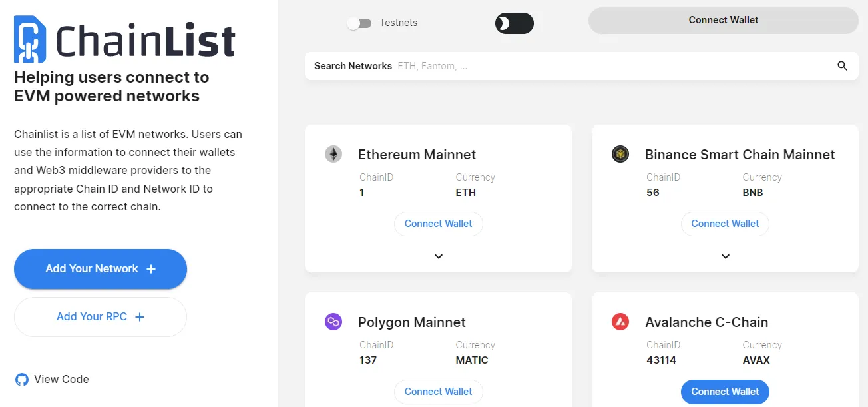Click the Binance Smart Chain logo
Image resolution: width=868 pixels, height=407 pixels.
[x=620, y=153]
